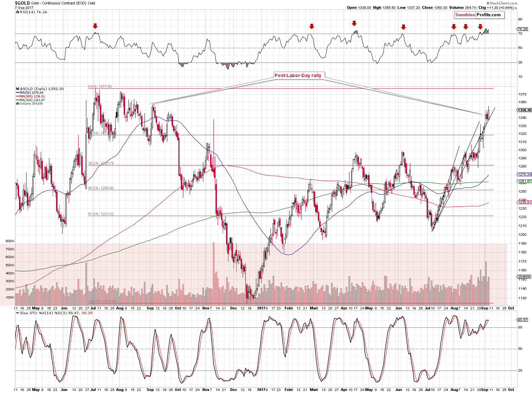The image size is (532, 393).
Task: Click the 'Open 1339.00' value in the header
Action: pyautogui.click(x=359, y=7)
